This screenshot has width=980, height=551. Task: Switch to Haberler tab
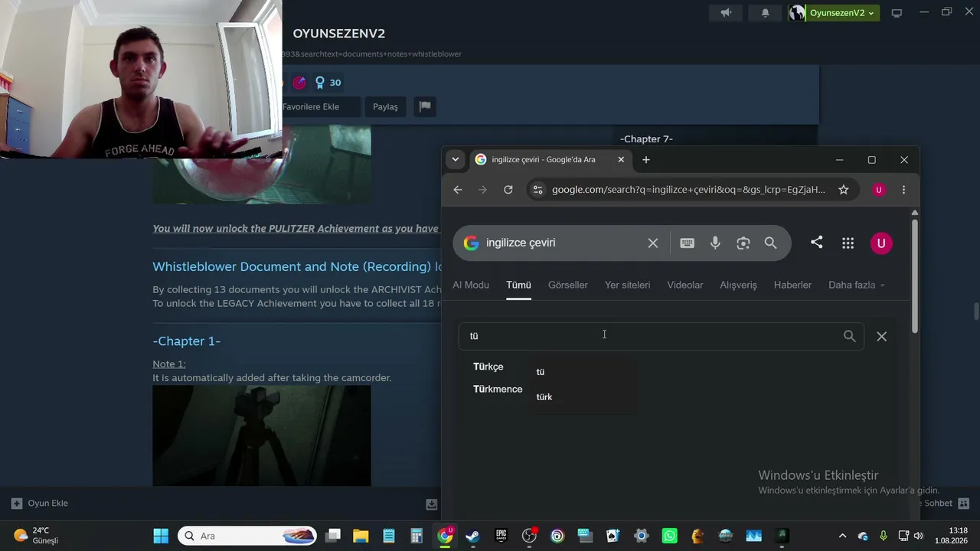pos(792,285)
